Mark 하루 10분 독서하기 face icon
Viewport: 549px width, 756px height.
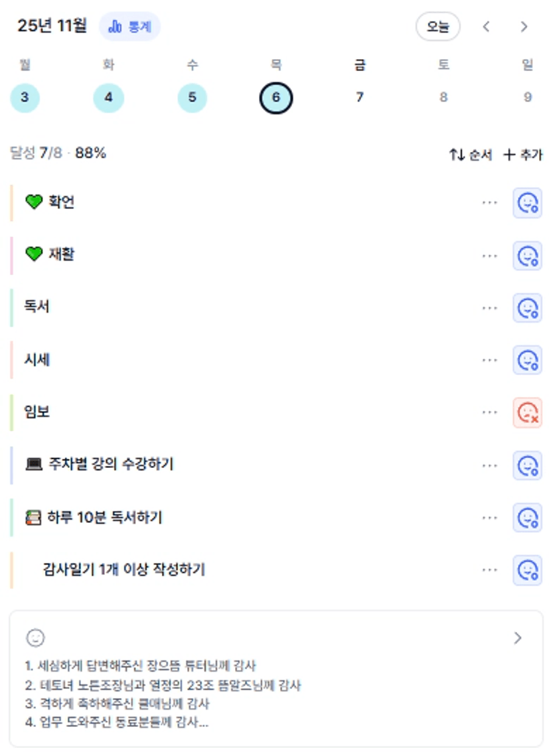[527, 518]
